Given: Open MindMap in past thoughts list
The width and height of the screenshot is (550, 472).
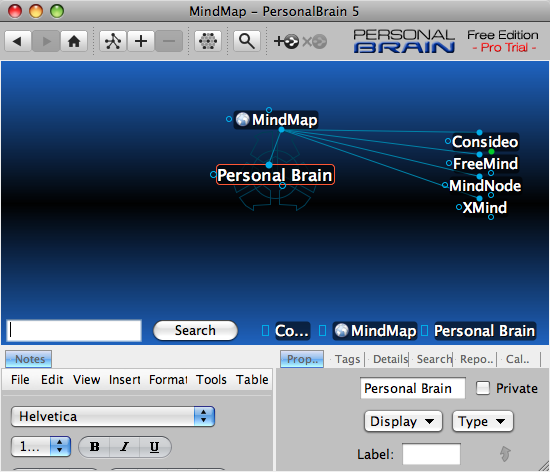Looking at the screenshot, I should (375, 331).
